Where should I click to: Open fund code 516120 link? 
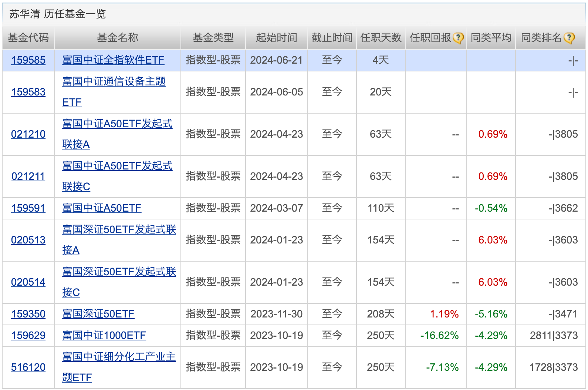point(28,367)
